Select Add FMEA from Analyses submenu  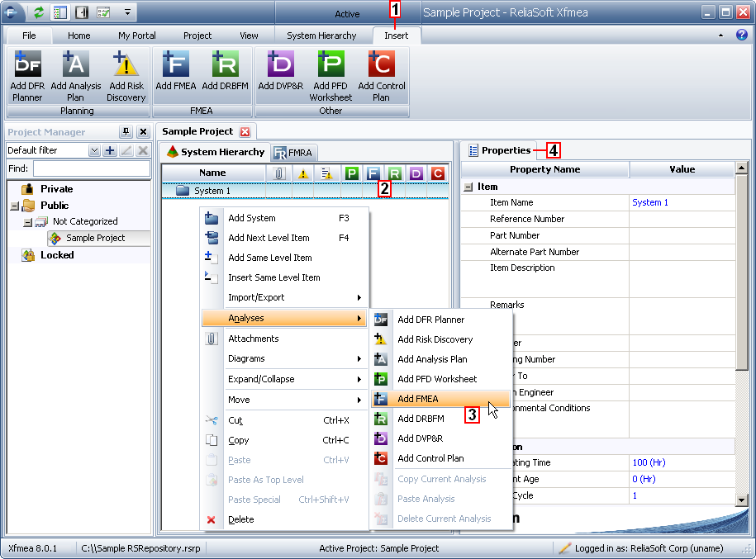click(x=417, y=399)
